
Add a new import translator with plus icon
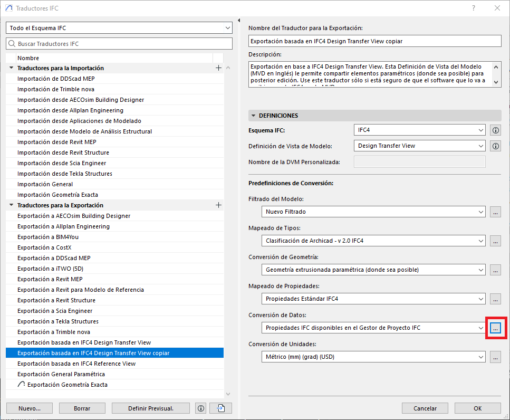(x=218, y=68)
